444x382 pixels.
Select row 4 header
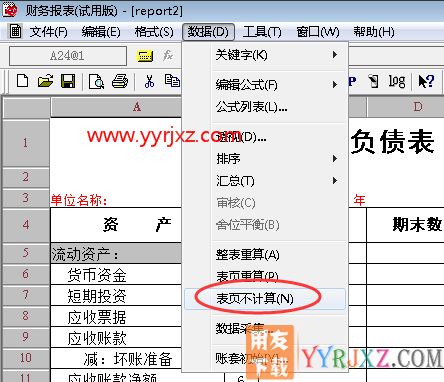[x=26, y=225]
